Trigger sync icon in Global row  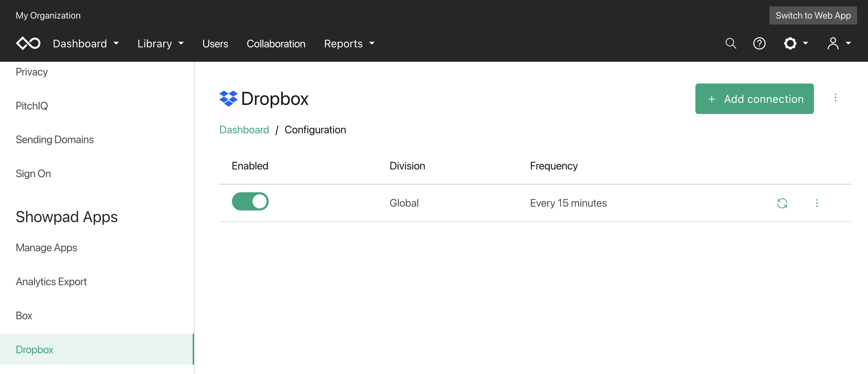[782, 203]
